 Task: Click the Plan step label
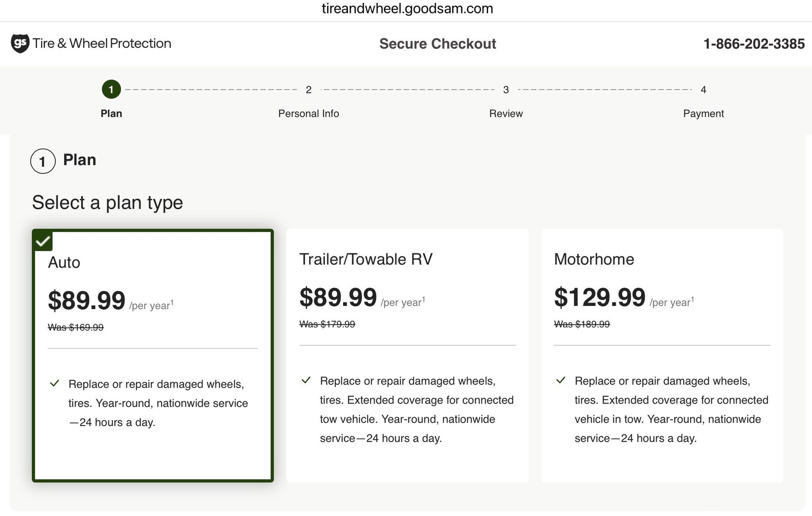(111, 114)
